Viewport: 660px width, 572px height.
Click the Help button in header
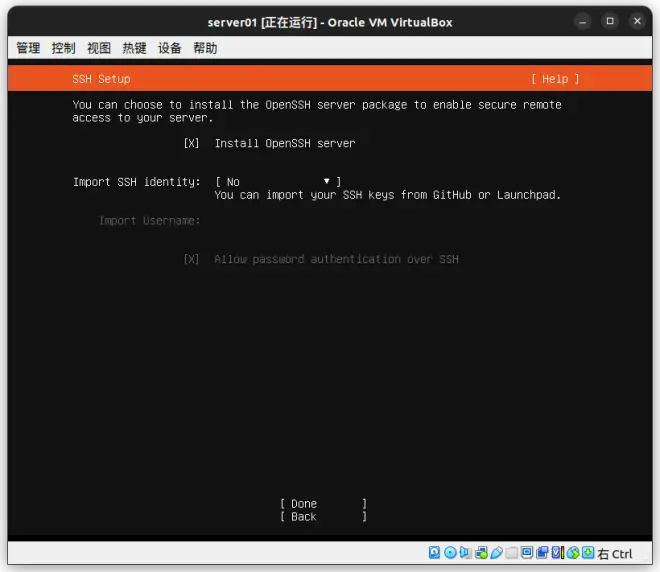555,79
